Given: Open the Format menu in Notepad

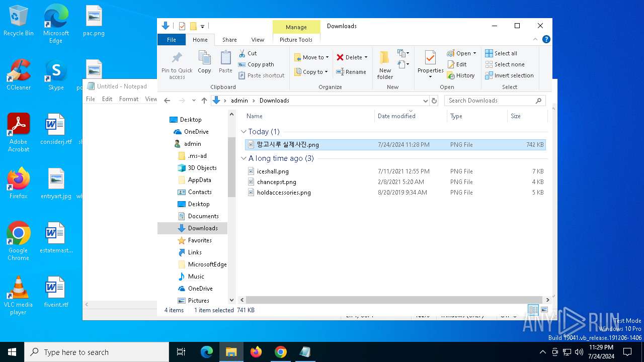Looking at the screenshot, I should point(129,99).
